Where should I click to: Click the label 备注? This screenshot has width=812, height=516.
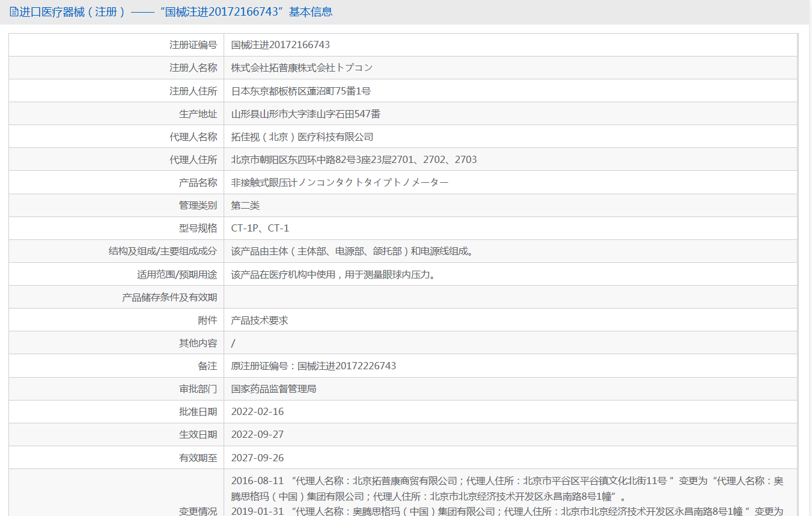tap(207, 366)
